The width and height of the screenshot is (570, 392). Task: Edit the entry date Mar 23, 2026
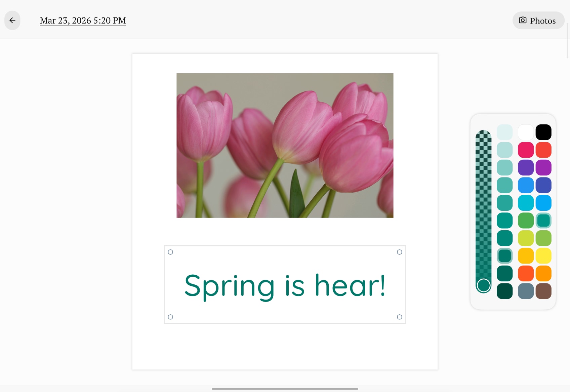(x=83, y=20)
